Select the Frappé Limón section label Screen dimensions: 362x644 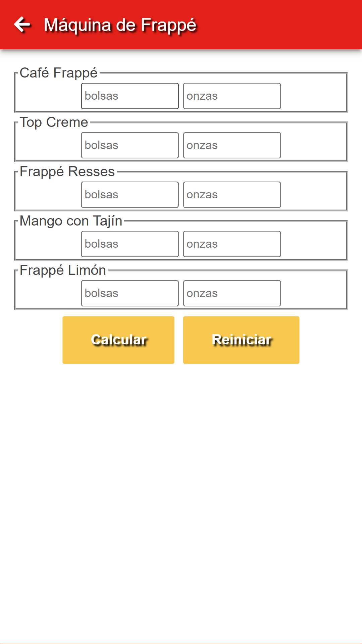[63, 270]
